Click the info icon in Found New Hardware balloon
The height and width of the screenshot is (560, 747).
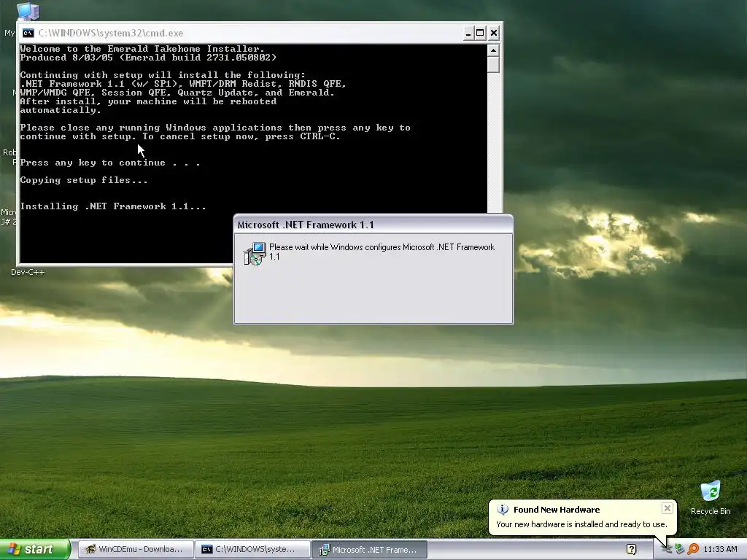[x=502, y=509]
